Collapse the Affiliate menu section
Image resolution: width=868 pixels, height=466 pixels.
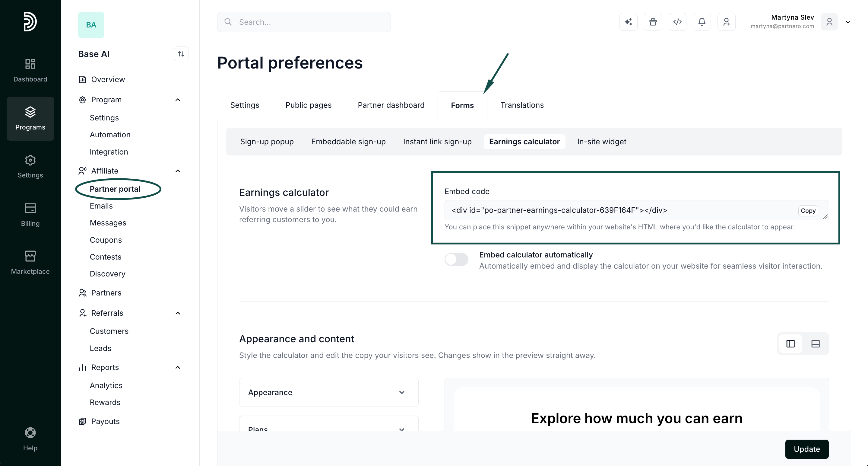pyautogui.click(x=178, y=171)
